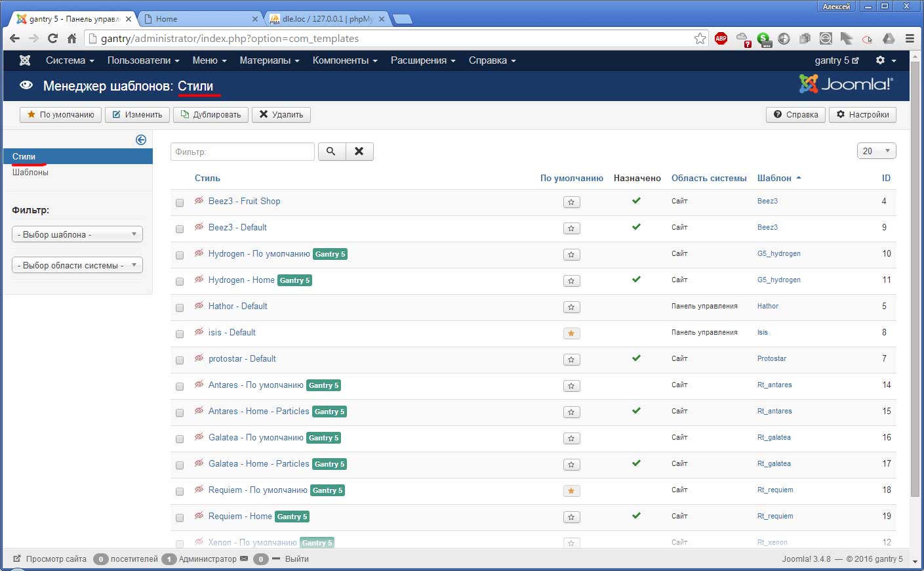Open the settings gear dropdown in top bar

(885, 60)
